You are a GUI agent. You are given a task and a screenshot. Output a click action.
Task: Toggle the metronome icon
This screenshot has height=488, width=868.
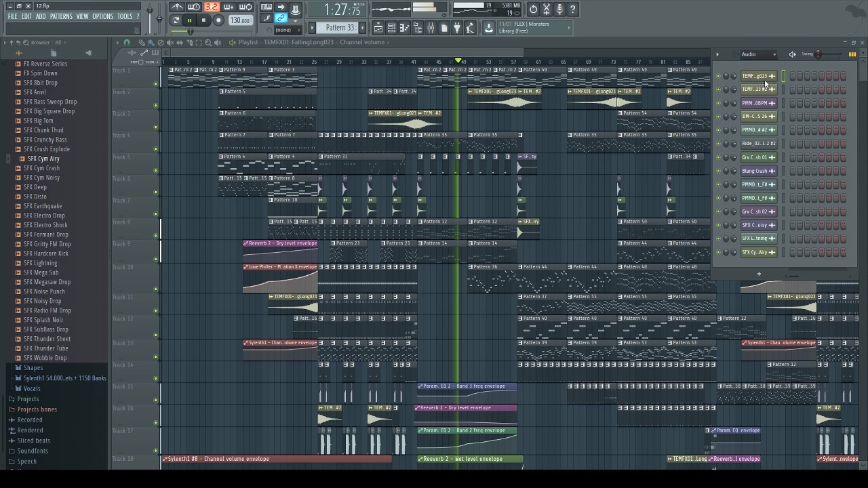coord(178,7)
